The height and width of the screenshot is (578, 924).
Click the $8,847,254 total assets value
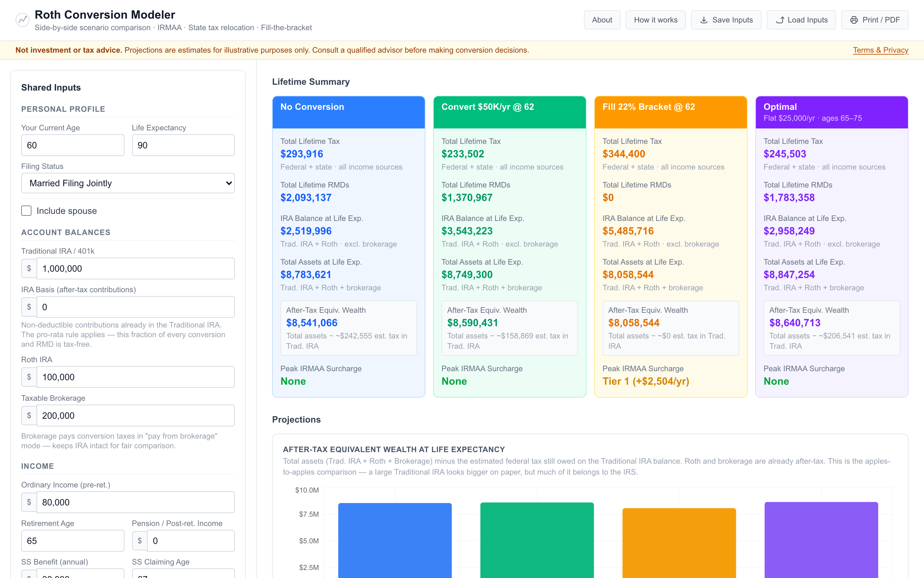[x=789, y=275]
